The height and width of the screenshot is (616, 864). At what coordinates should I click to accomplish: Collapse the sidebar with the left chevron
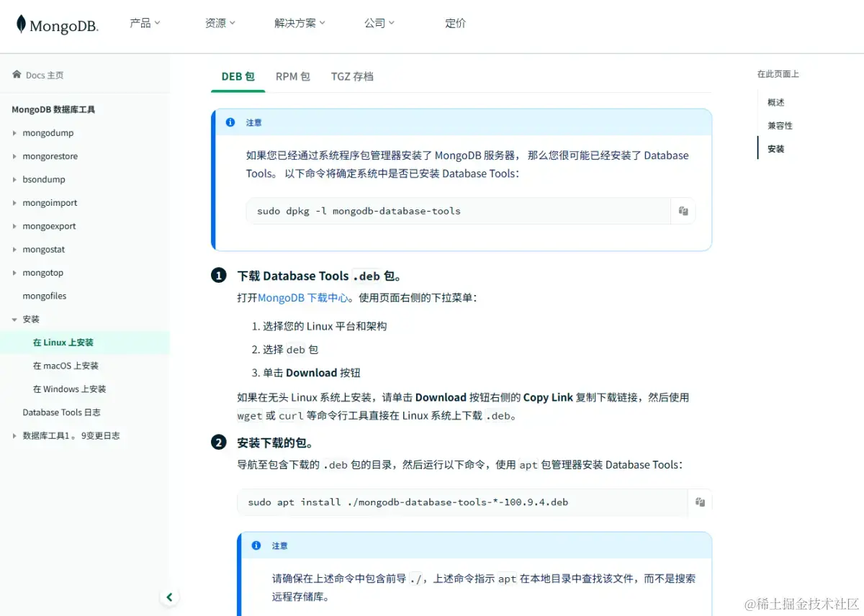[x=169, y=597]
